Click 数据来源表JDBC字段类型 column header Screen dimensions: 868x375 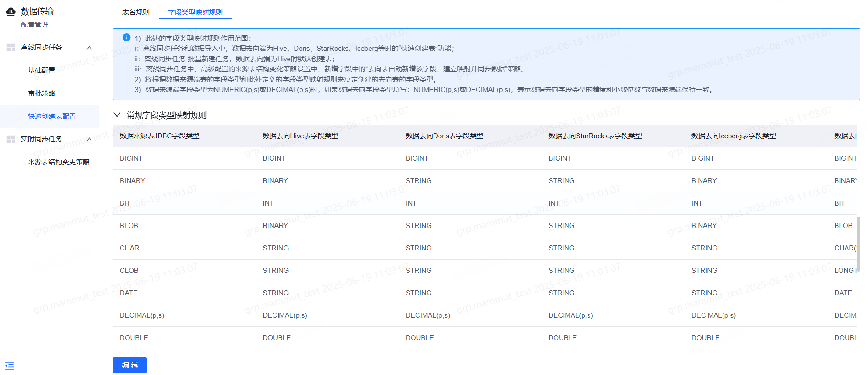click(160, 136)
